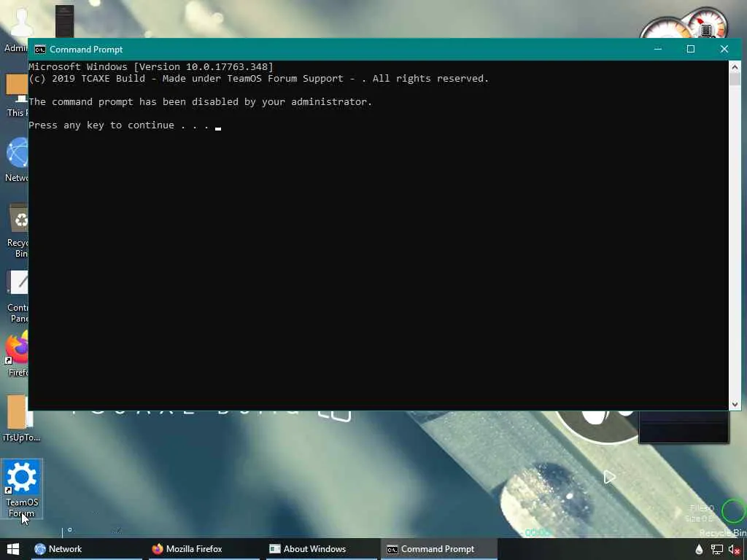
Task: Click the water drop tray icon
Action: (x=699, y=550)
